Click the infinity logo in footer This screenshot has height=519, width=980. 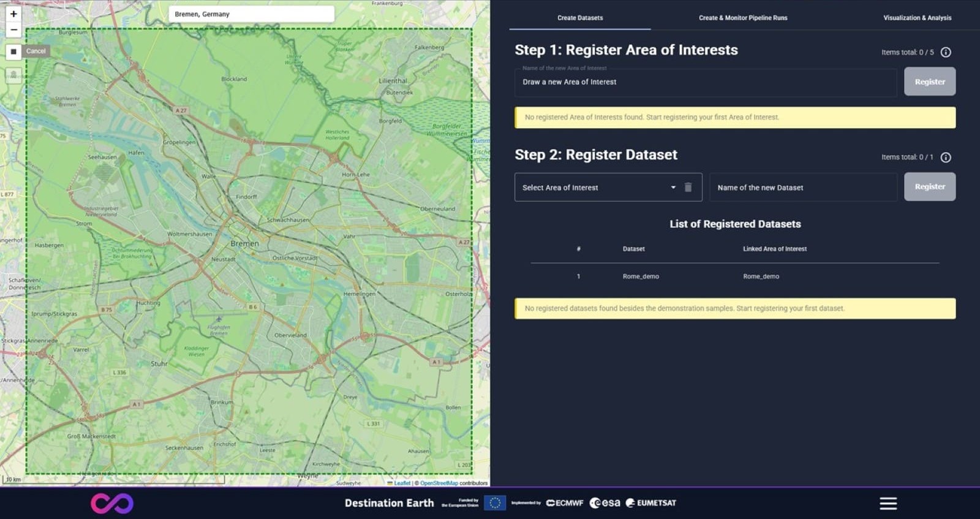[x=112, y=503]
